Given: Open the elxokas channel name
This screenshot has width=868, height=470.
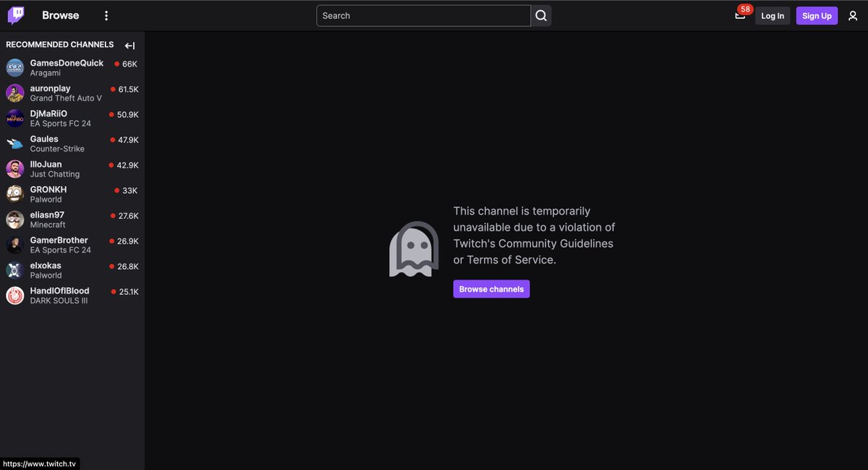Looking at the screenshot, I should 46,265.
